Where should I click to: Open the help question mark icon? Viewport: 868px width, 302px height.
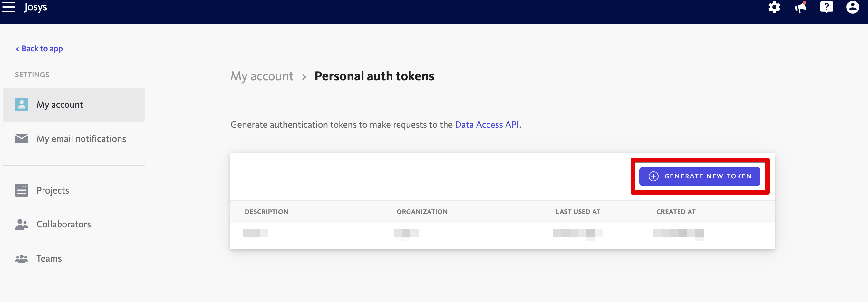pos(826,7)
